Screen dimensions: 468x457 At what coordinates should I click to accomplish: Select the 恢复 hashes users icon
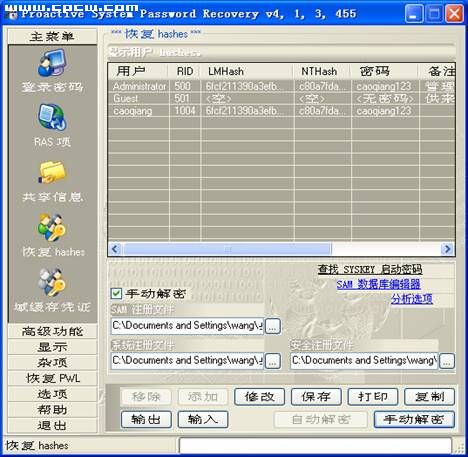click(52, 228)
